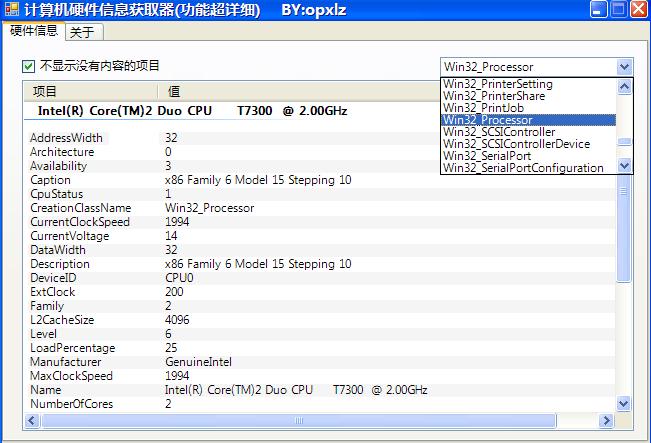The image size is (651, 443).
Task: Select the Manufacturer row
Action: (x=320, y=362)
